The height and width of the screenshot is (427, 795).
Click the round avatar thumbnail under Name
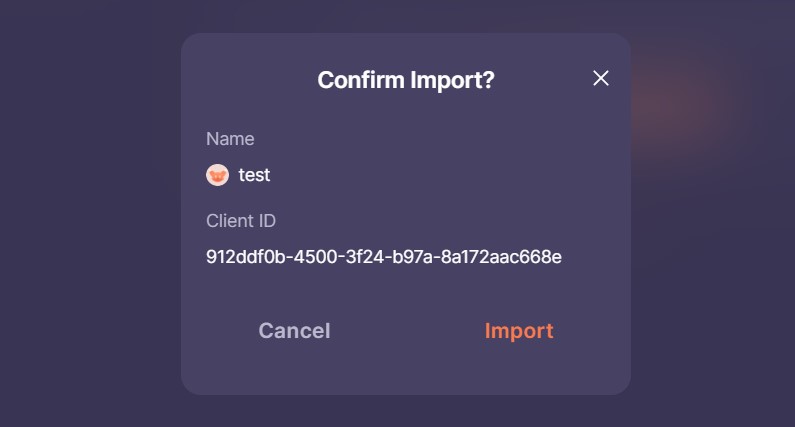pos(217,175)
